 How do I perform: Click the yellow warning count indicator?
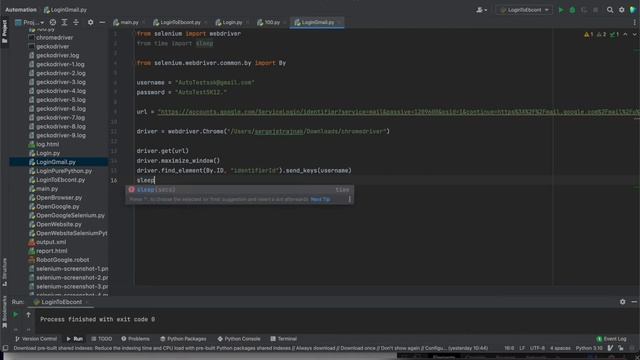589,35
